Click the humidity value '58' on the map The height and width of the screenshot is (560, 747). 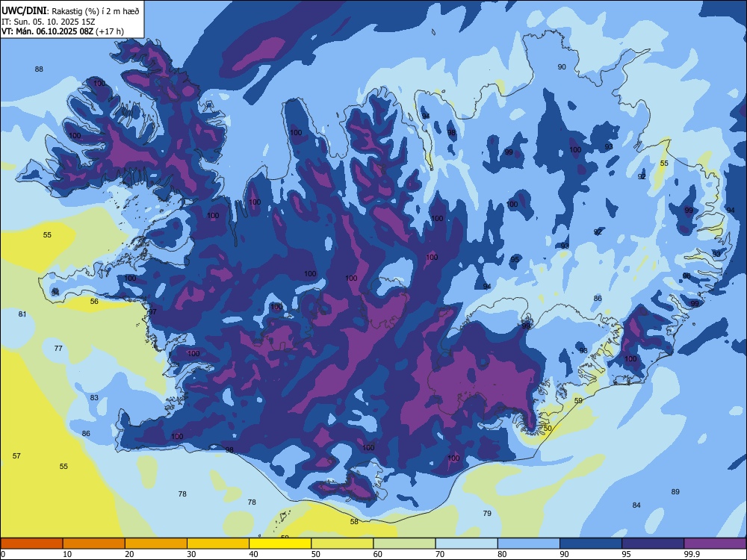(x=354, y=521)
